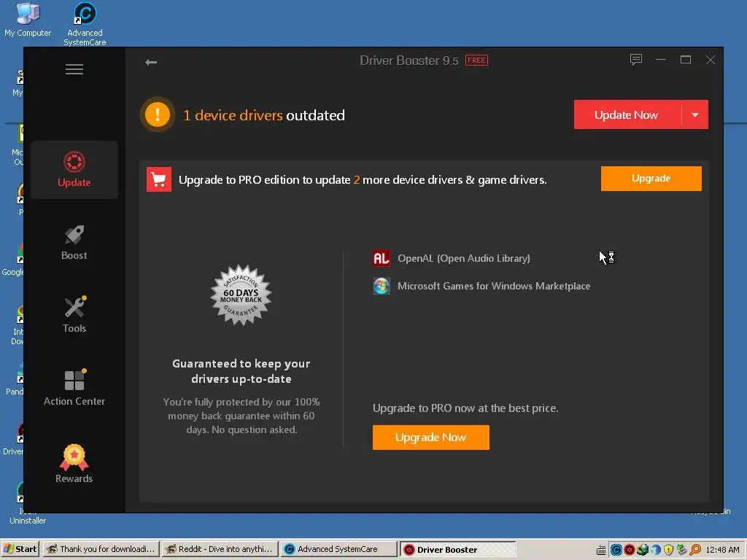The width and height of the screenshot is (747, 560).
Task: Click the blue half-globe tray icon
Action: pos(656,550)
